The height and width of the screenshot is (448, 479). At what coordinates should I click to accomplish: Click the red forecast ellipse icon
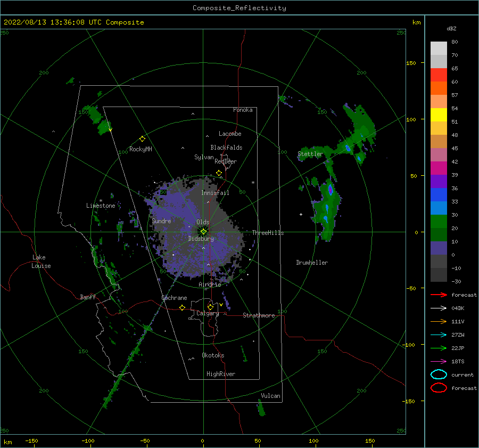pos(439,388)
